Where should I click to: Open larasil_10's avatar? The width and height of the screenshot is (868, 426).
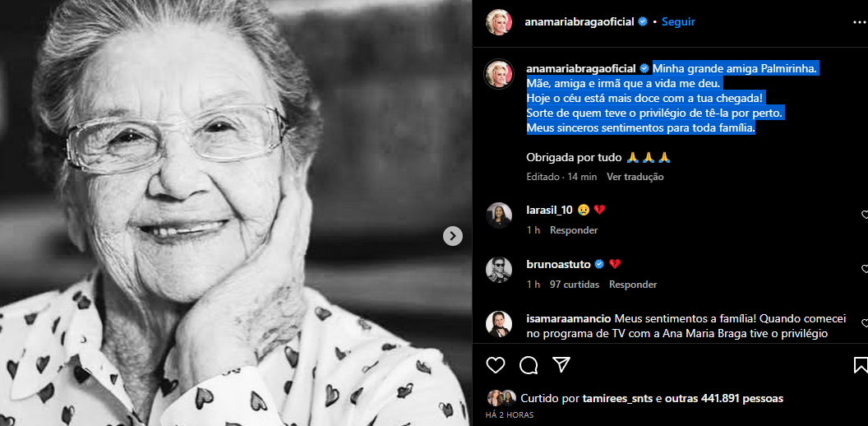tap(499, 215)
